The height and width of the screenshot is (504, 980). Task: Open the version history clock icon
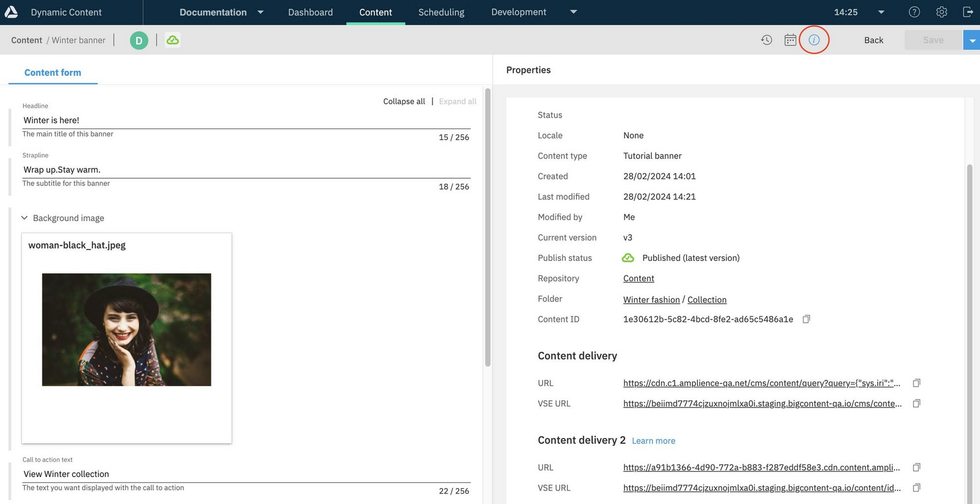[x=766, y=39]
